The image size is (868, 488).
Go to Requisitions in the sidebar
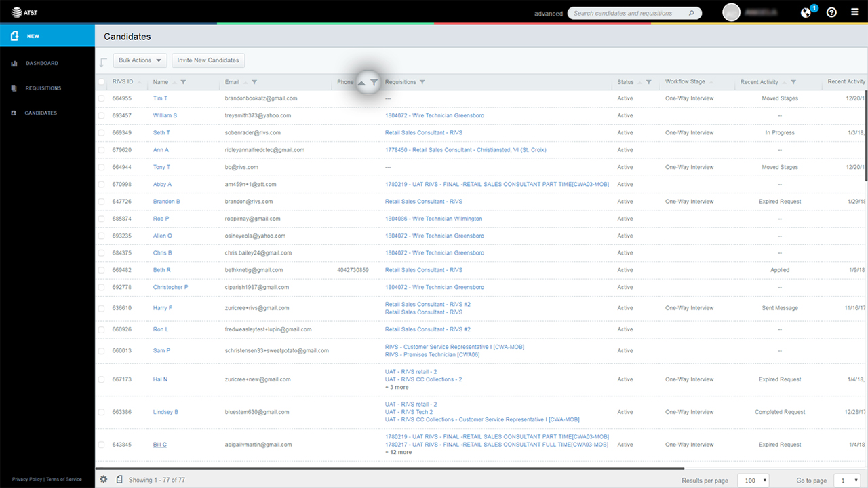click(43, 88)
